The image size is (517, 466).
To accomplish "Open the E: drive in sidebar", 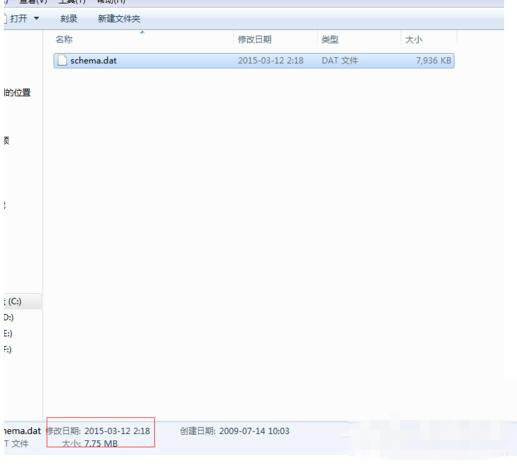I will pyautogui.click(x=8, y=333).
